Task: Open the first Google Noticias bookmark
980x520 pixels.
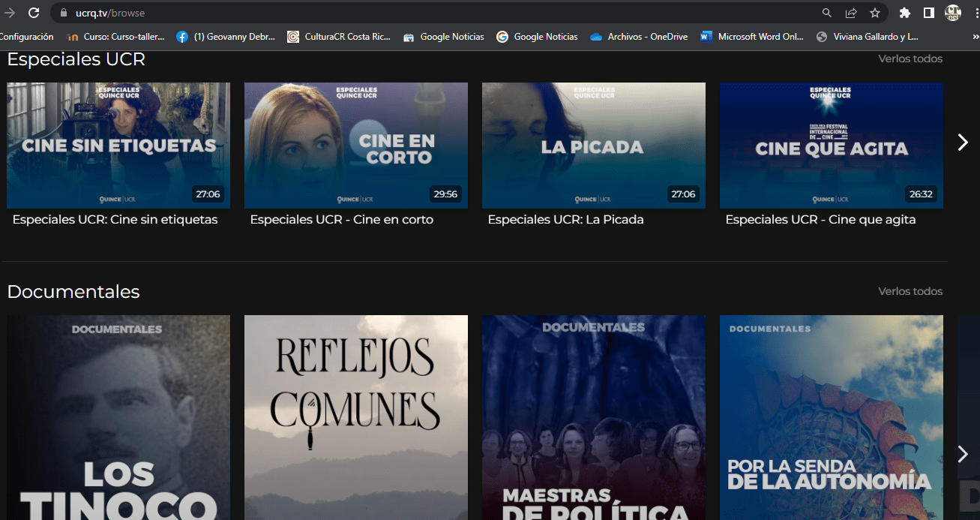Action: 444,37
